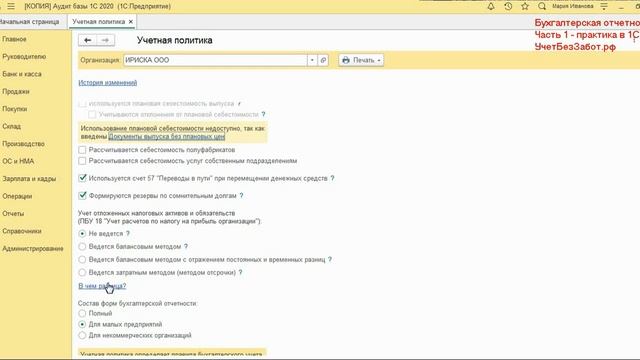Select Не ведется radio button

click(82, 233)
